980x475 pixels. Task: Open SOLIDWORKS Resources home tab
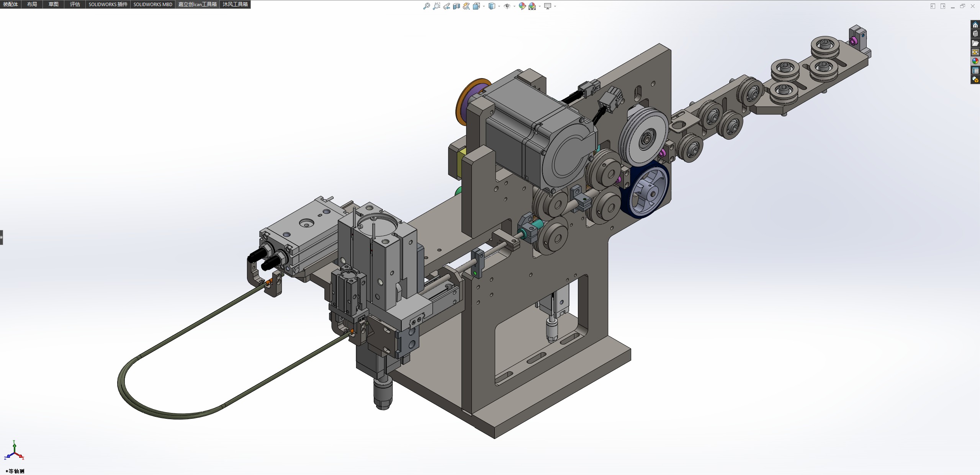975,25
